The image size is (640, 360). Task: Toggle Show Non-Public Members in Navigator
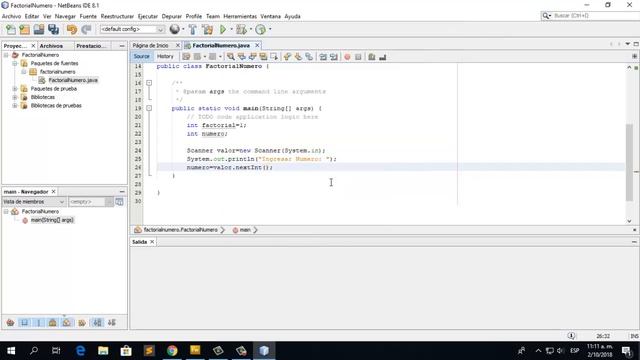[53, 323]
